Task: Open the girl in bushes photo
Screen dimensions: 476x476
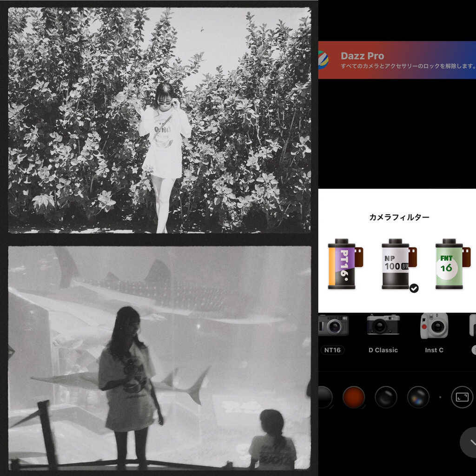Action: [159, 120]
